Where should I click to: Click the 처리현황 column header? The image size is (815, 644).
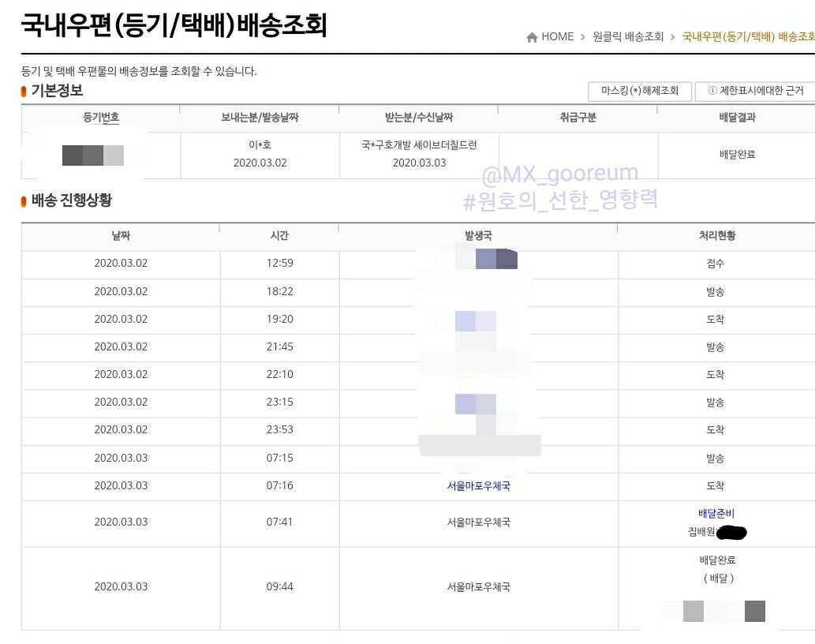716,236
